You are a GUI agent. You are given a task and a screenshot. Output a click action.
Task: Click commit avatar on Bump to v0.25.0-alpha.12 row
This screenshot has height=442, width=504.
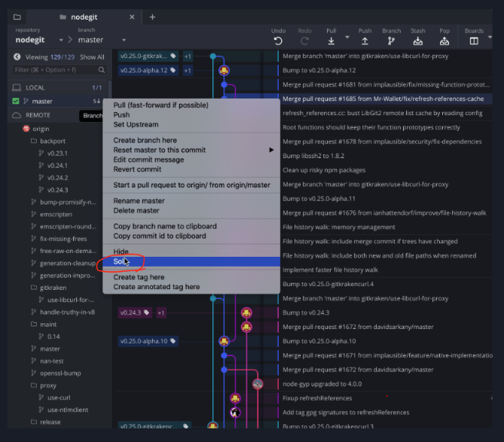pos(224,70)
